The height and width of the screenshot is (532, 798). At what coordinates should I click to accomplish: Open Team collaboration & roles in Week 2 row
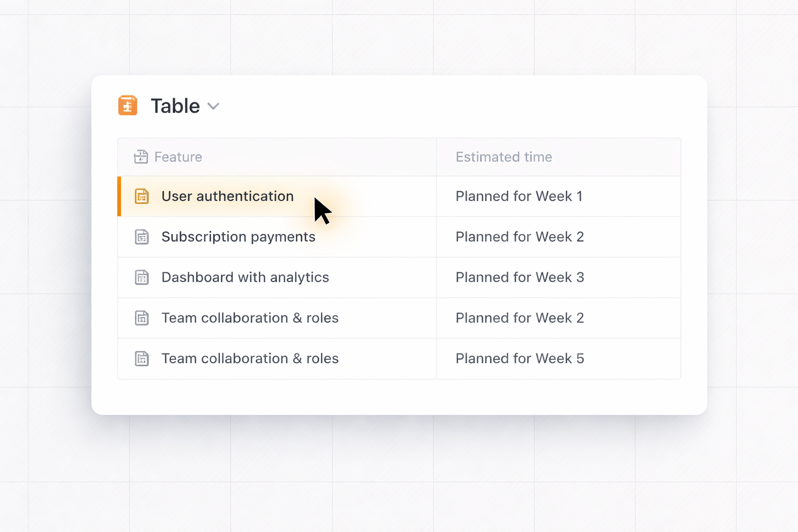click(250, 318)
